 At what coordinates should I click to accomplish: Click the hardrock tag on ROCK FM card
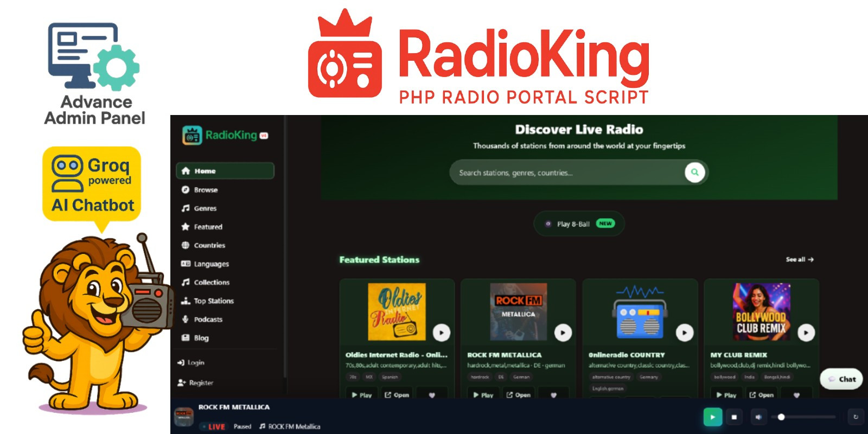[480, 377]
